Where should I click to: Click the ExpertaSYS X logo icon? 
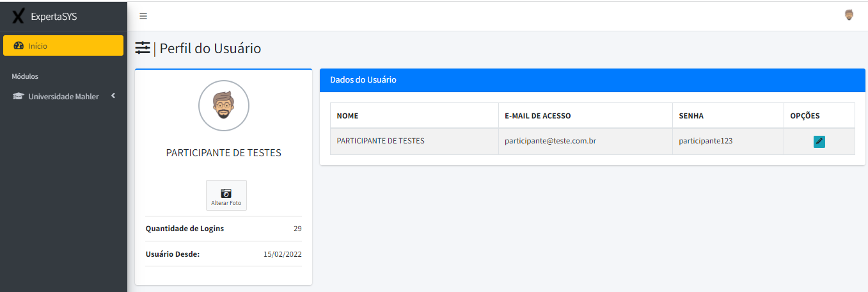tap(19, 16)
